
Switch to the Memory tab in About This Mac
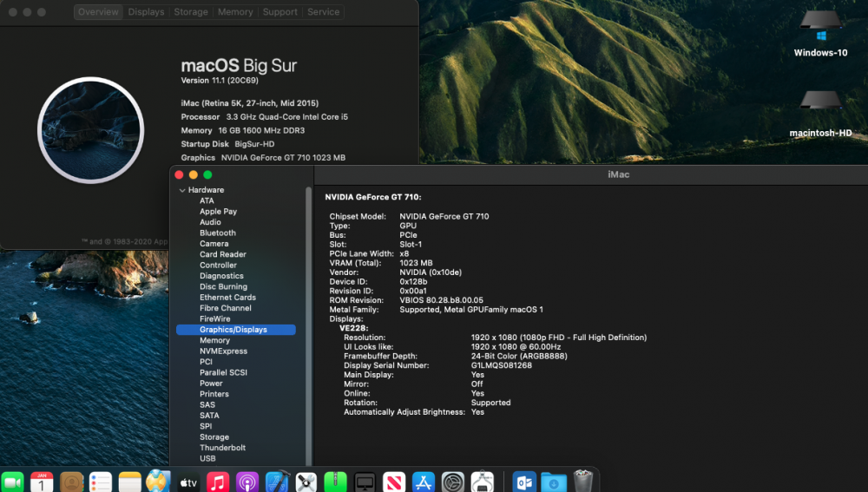(234, 11)
